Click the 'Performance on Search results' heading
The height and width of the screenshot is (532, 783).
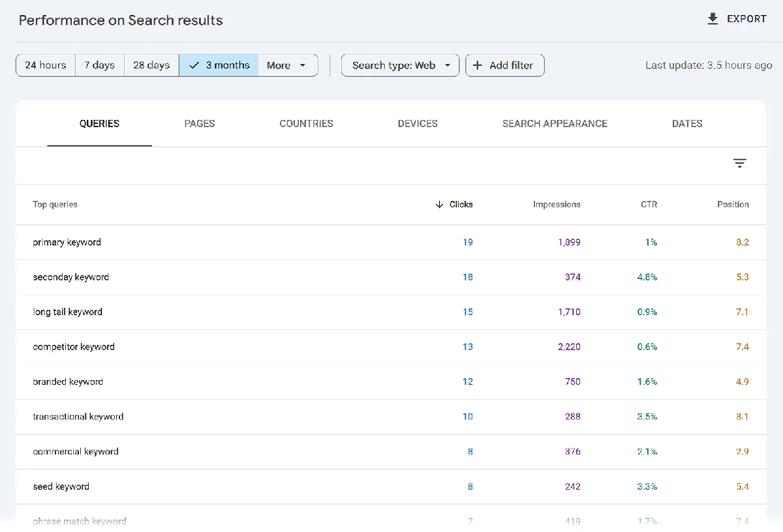[121, 20]
